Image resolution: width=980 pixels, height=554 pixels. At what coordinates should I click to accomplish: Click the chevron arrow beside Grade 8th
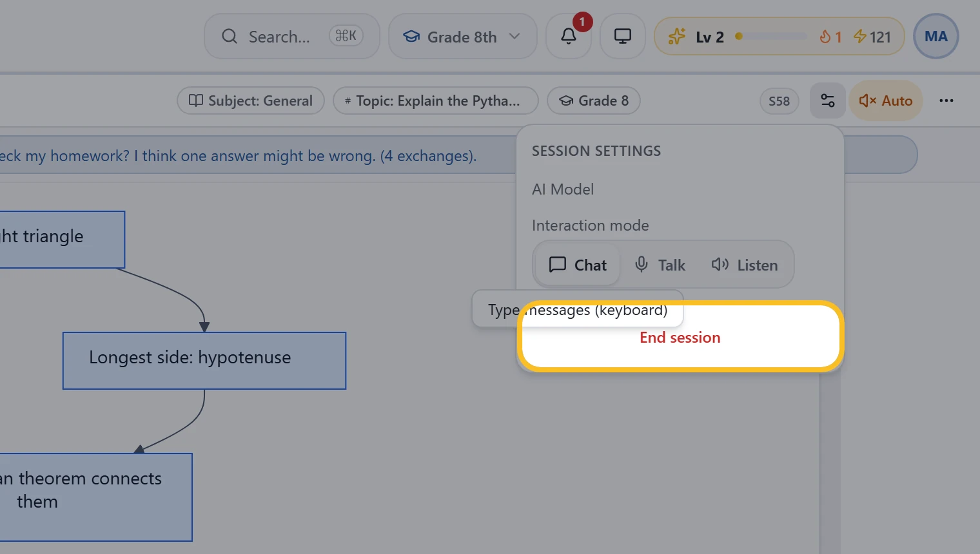(514, 36)
